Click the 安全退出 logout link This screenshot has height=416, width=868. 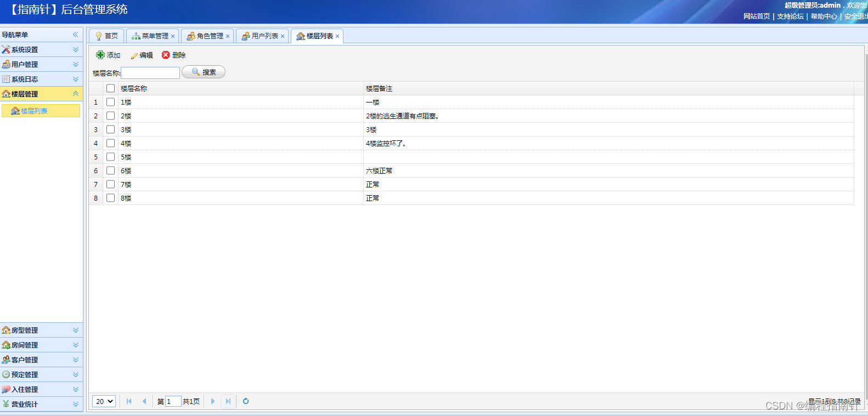(x=856, y=16)
